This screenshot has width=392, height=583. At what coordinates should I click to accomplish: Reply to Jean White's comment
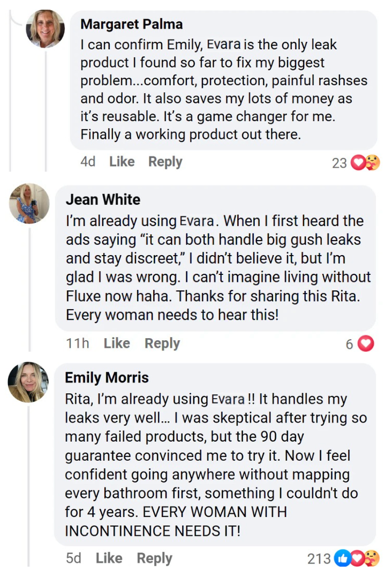162,343
